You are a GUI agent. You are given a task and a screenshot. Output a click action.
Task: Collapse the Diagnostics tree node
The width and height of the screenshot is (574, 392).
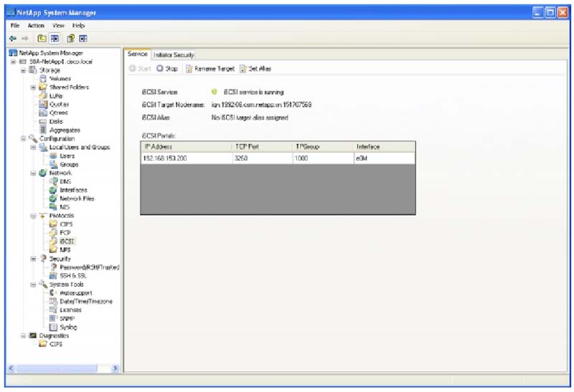click(x=23, y=335)
